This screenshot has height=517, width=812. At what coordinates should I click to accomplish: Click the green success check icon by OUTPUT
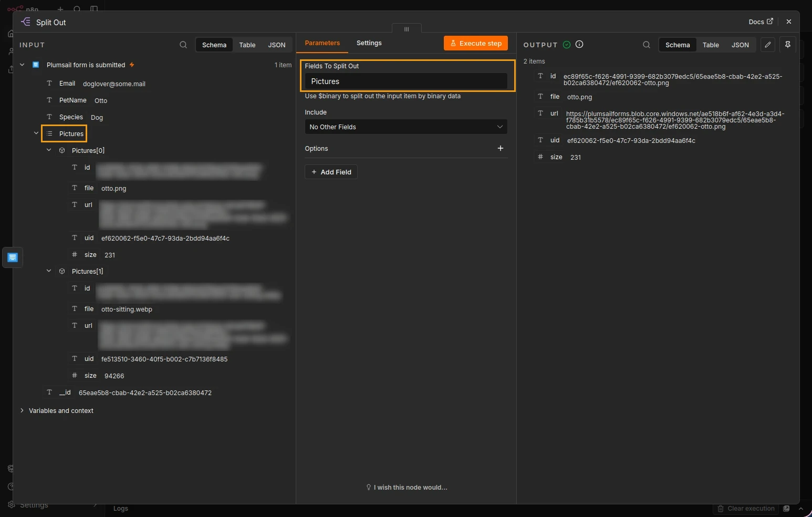[x=567, y=45]
